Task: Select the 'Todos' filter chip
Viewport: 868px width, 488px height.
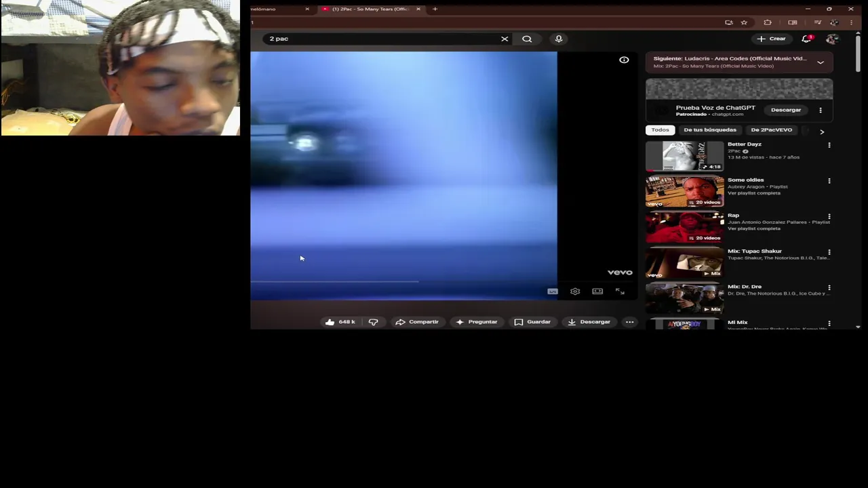Action: pos(660,130)
